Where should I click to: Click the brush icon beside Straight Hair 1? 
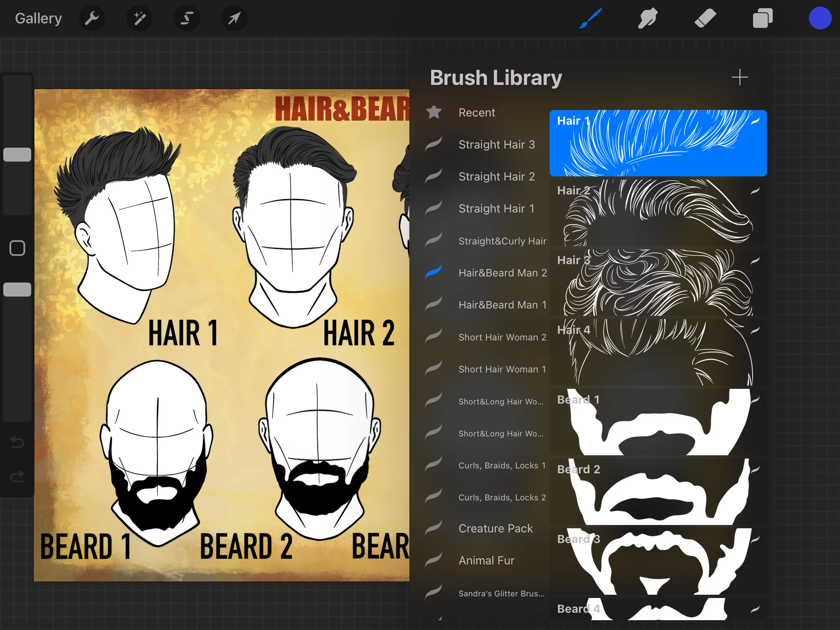pyautogui.click(x=434, y=208)
